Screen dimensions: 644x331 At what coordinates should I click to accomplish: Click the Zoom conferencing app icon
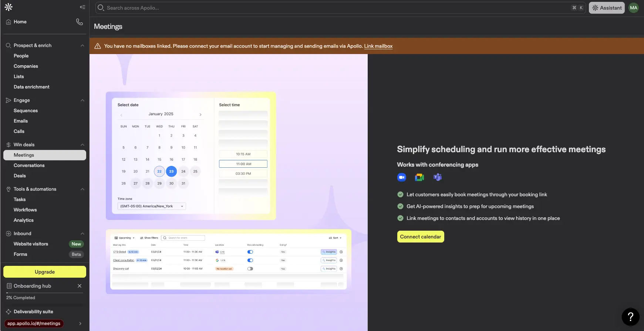tap(402, 177)
